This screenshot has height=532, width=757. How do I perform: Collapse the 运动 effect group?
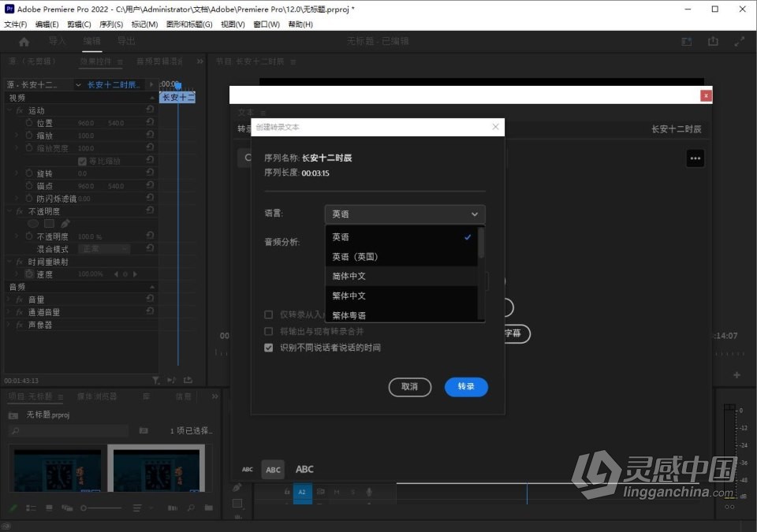tap(9, 110)
